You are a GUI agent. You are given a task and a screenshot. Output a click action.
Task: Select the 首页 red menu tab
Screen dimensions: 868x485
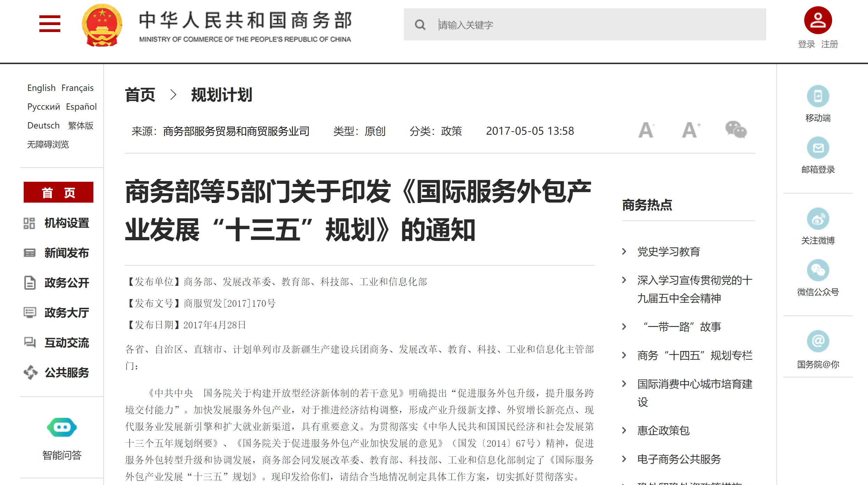[59, 192]
